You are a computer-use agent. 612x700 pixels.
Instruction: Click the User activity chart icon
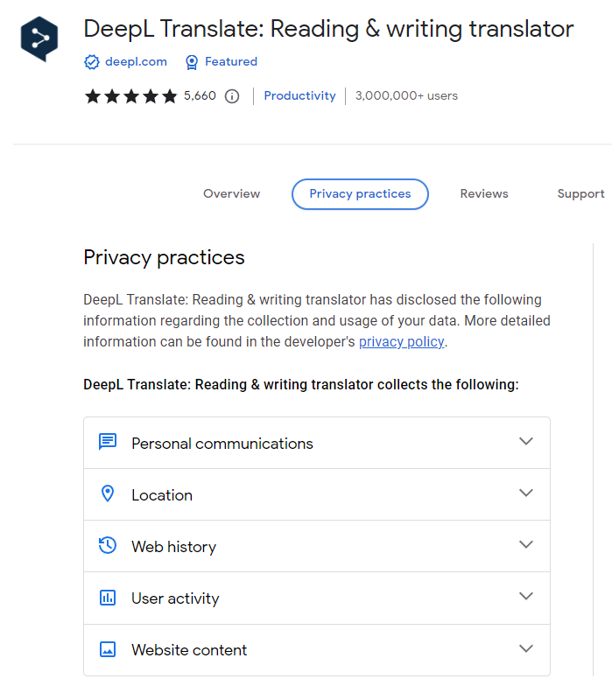point(108,598)
